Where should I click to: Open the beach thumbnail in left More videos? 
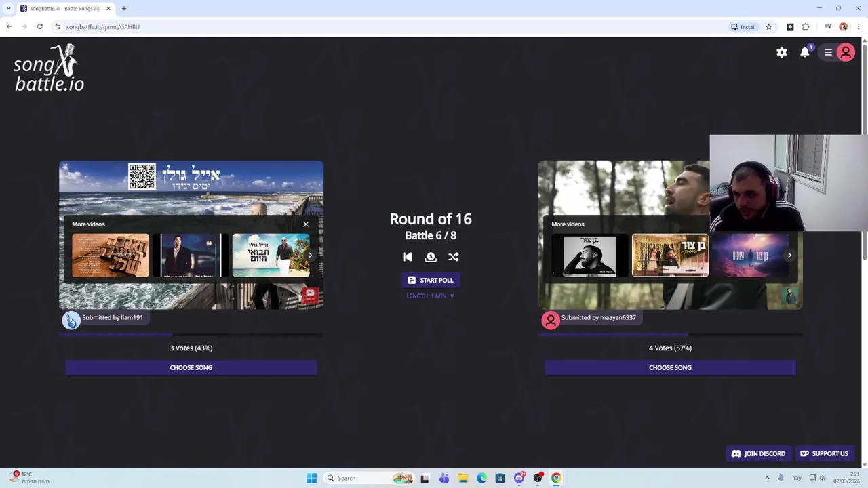click(271, 256)
